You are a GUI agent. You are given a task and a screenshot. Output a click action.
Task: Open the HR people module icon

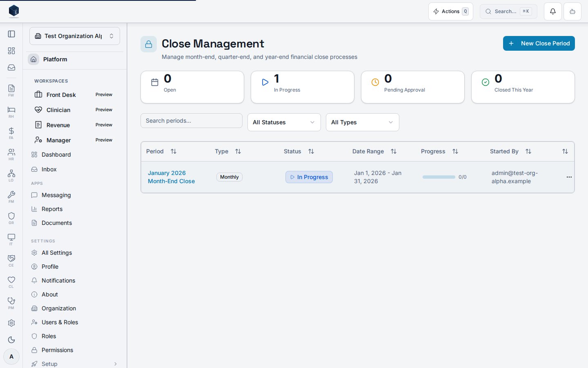(x=11, y=154)
